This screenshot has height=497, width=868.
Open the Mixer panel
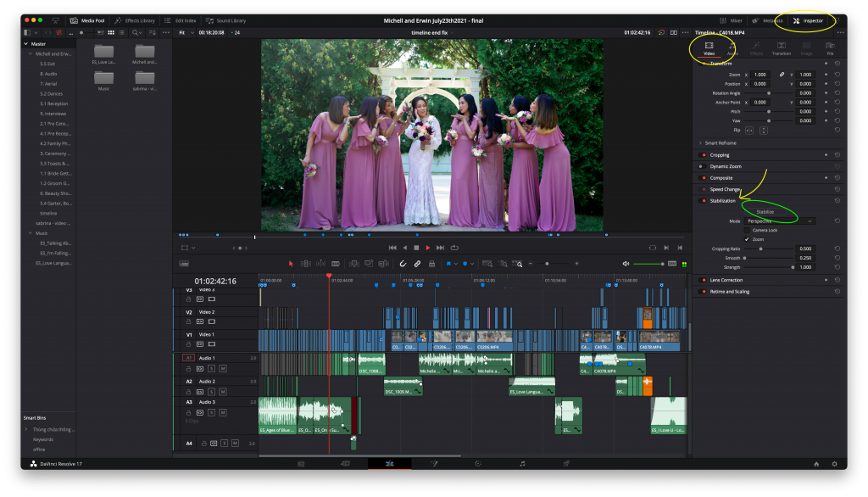(x=732, y=20)
